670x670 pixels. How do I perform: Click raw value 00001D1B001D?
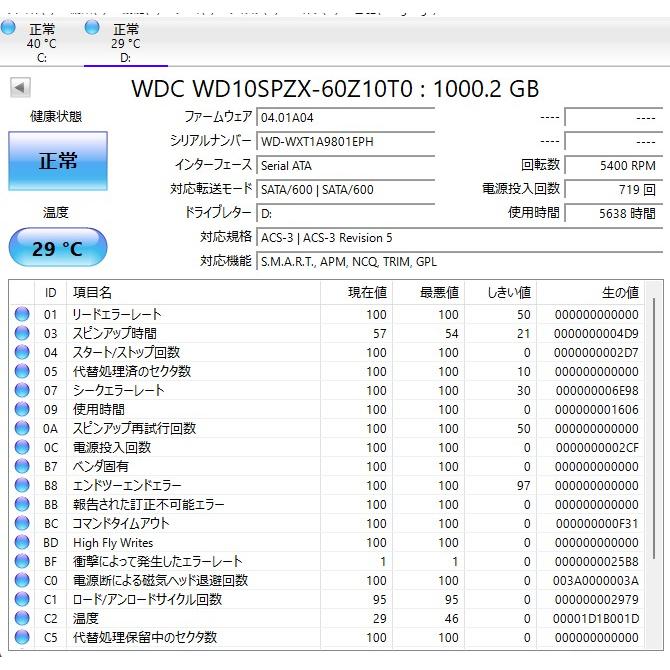coord(596,619)
